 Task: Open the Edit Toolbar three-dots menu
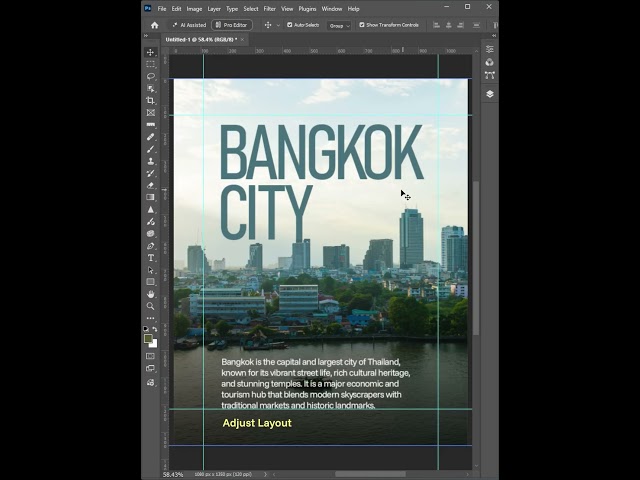[x=151, y=318]
